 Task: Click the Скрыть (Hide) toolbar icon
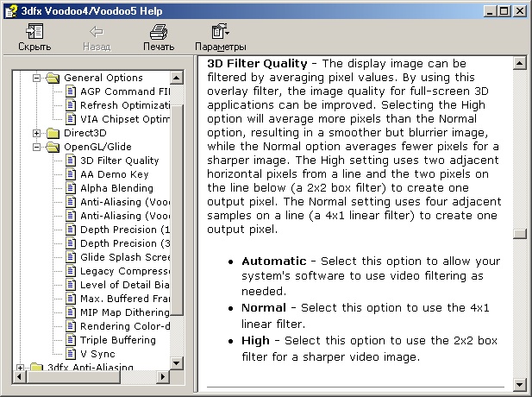pos(34,31)
